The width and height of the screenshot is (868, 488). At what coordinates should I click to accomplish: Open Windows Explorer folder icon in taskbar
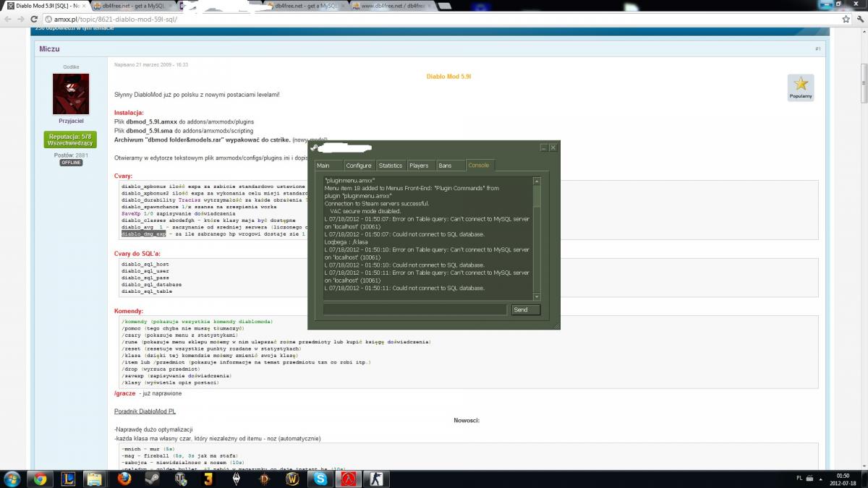(95, 479)
